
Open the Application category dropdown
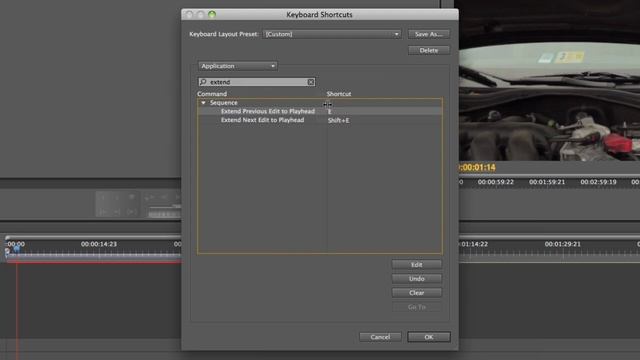(238, 66)
